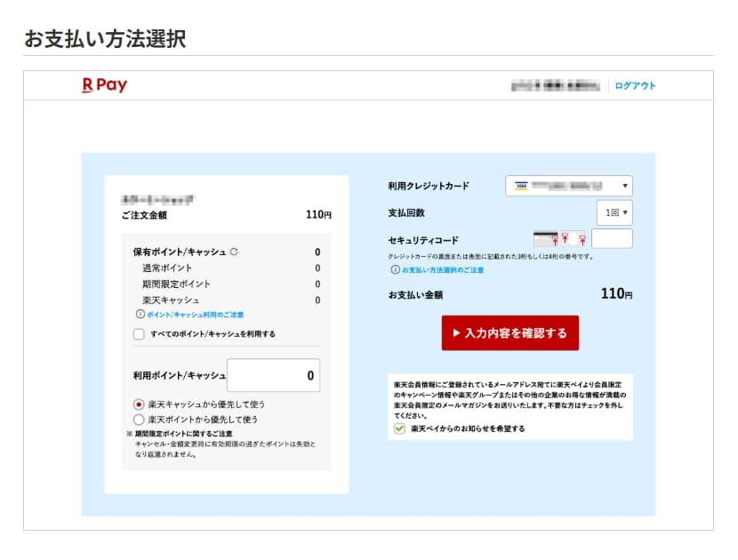Click the 利用ポイント/キャッシュ amount field
Screen dimensions: 738x560
(276, 377)
